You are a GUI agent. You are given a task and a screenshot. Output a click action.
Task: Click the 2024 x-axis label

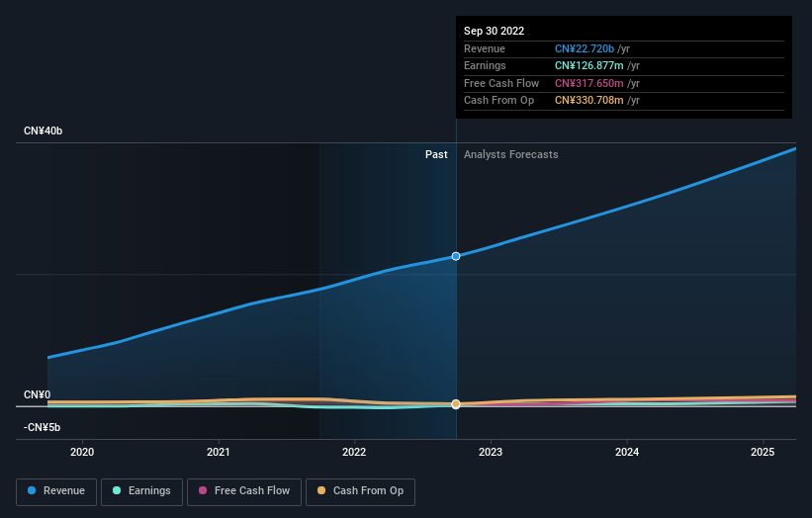[x=627, y=452]
